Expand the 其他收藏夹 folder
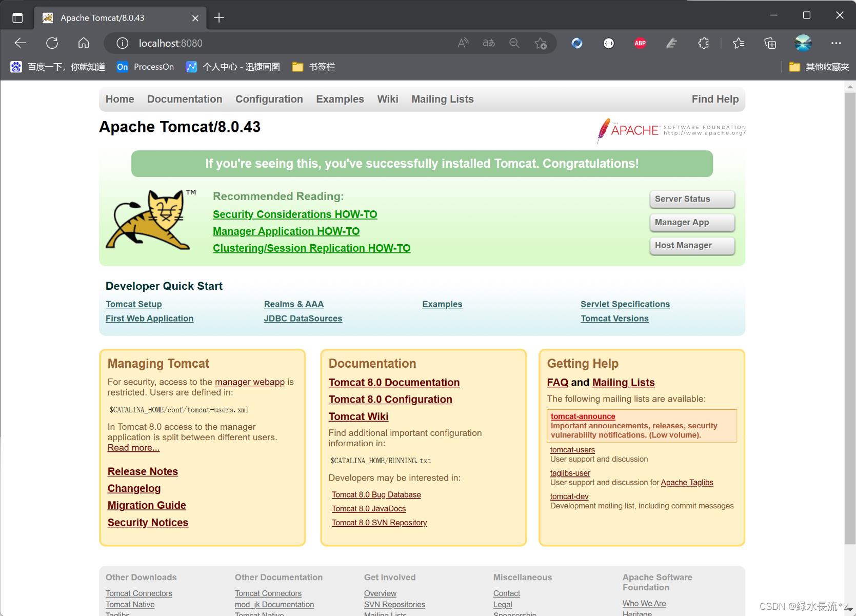 [819, 67]
